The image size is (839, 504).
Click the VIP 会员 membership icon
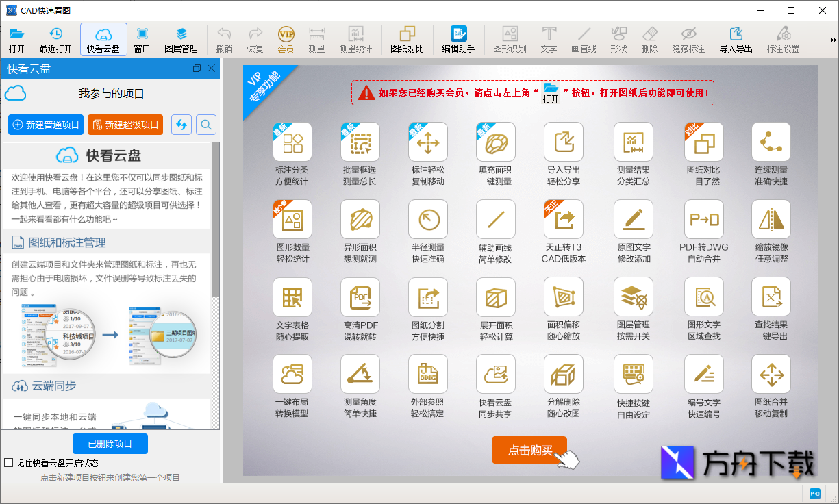(286, 38)
